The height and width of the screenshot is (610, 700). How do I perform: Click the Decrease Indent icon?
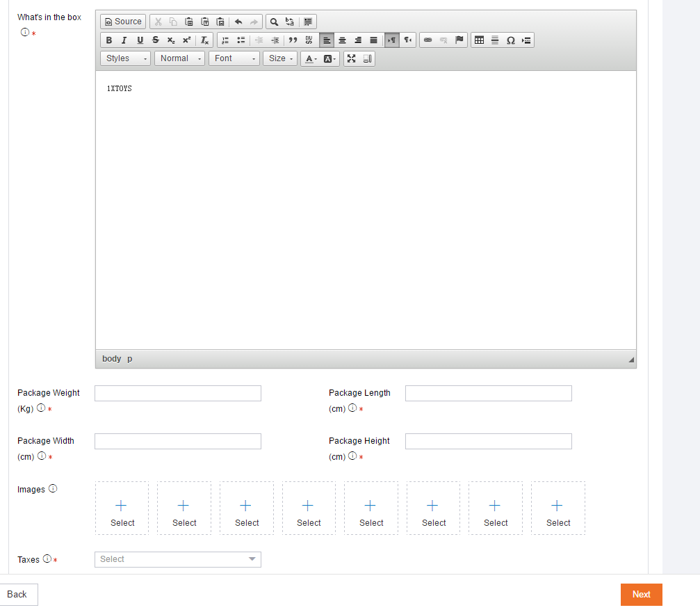tap(259, 40)
